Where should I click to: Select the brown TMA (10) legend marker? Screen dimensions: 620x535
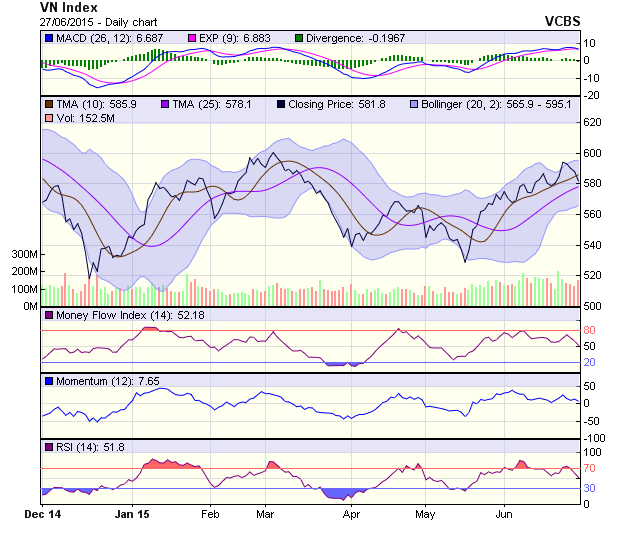[49, 103]
